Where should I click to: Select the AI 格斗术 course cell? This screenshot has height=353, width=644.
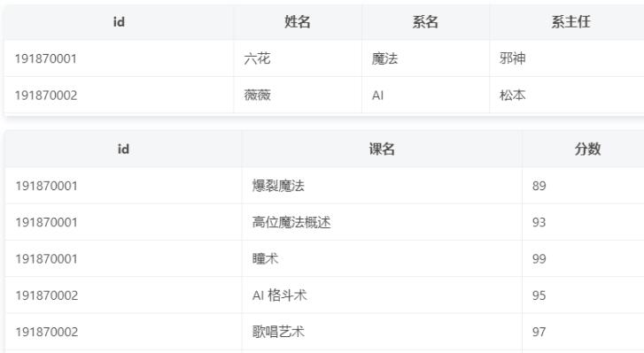coord(382,295)
